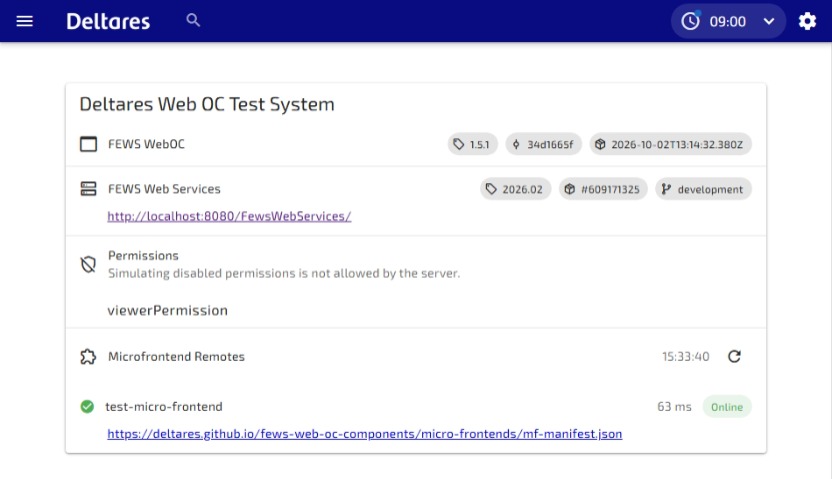Click the 2026-10-02T13:14:32.380Z build date chip
The image size is (832, 479).
click(x=670, y=144)
